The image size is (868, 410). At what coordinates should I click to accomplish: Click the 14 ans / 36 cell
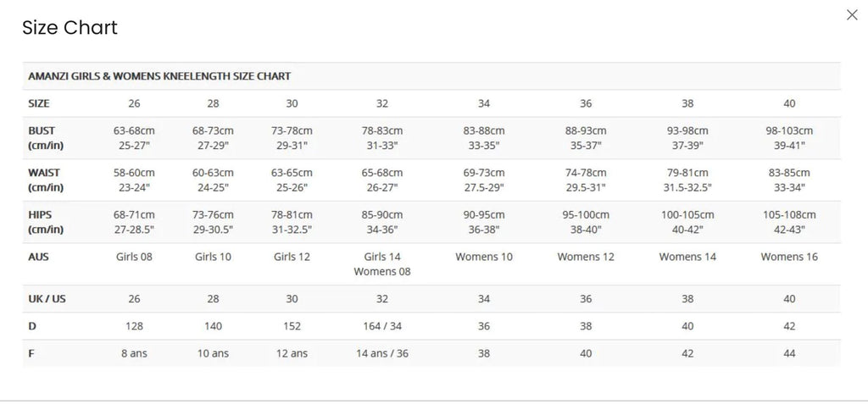click(382, 353)
